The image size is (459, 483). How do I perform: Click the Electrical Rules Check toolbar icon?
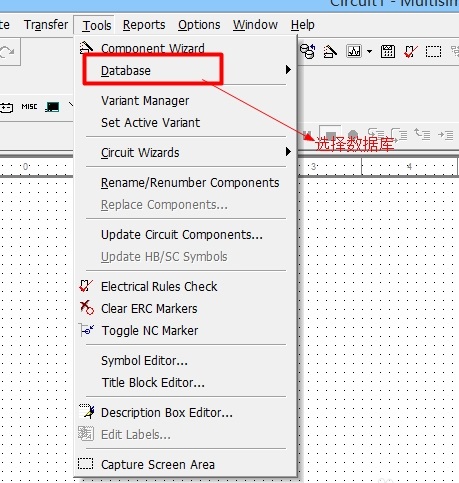(x=410, y=52)
